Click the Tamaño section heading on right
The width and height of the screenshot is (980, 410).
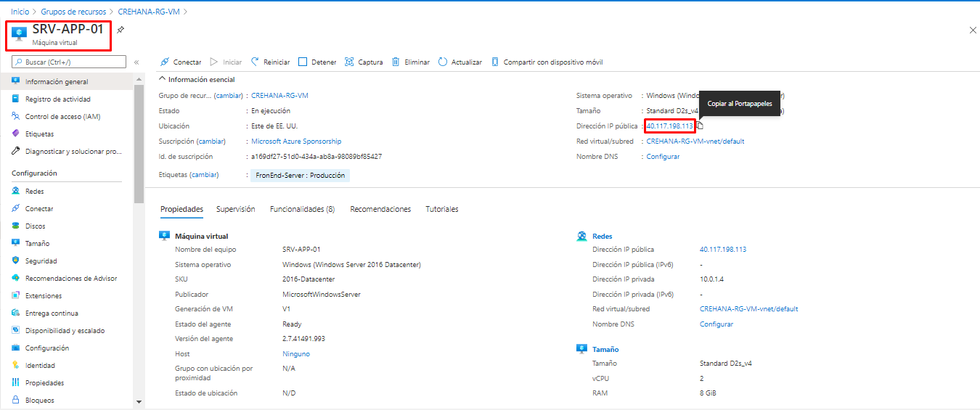click(605, 350)
